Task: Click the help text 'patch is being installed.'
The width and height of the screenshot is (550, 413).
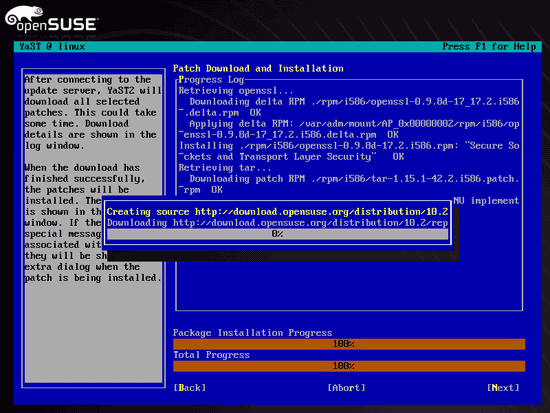Action: coord(93,278)
